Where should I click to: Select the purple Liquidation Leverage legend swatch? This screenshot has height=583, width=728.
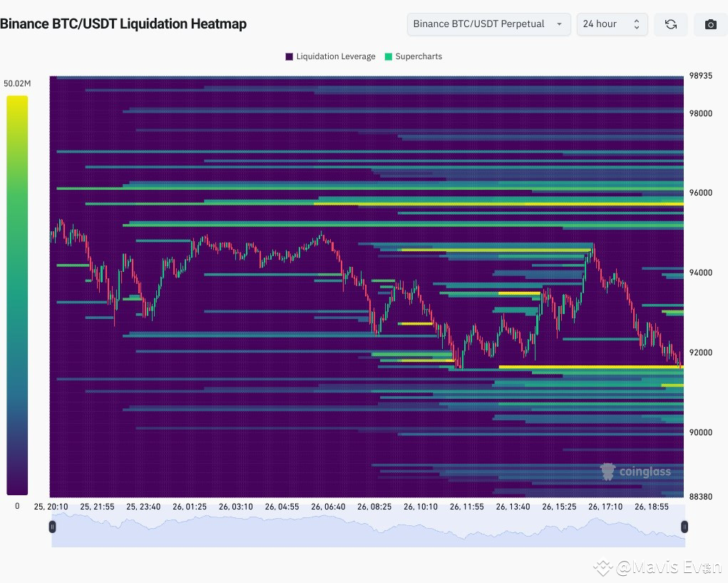pos(288,56)
